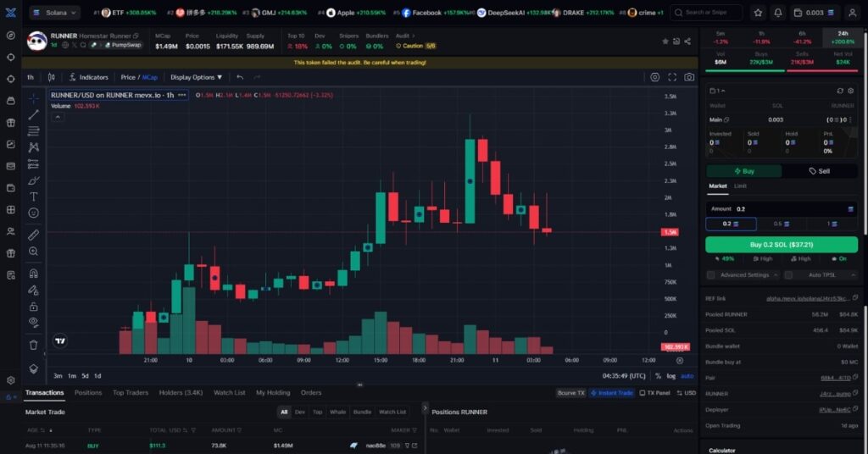Open the Solana network dropdown

click(54, 12)
